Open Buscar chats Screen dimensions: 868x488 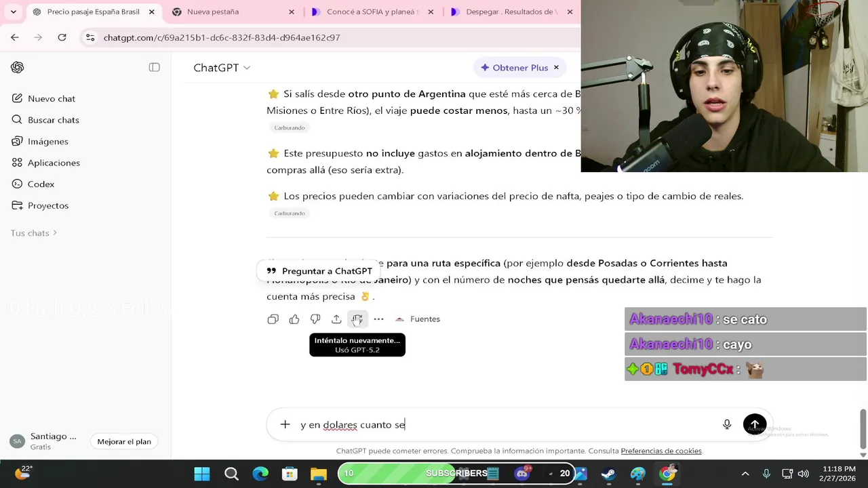click(x=53, y=120)
